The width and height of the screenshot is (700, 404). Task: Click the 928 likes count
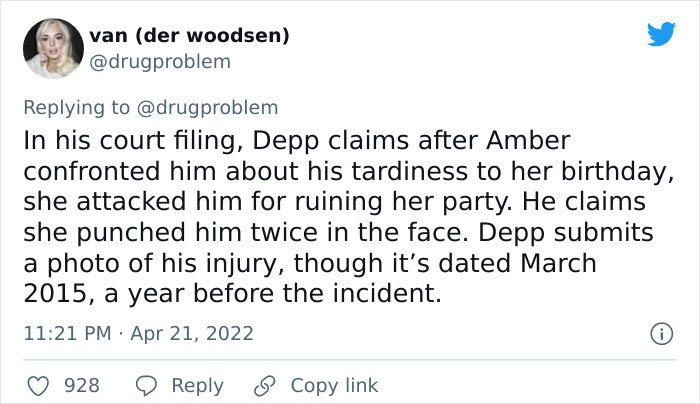(82, 386)
